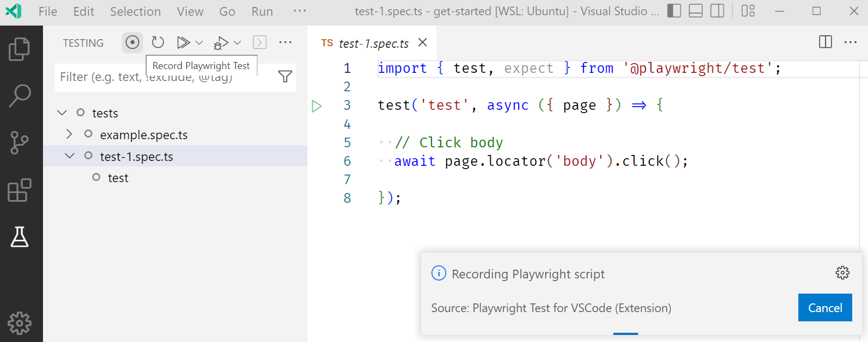
Task: Click 'page.locator' on line 6
Action: click(495, 161)
